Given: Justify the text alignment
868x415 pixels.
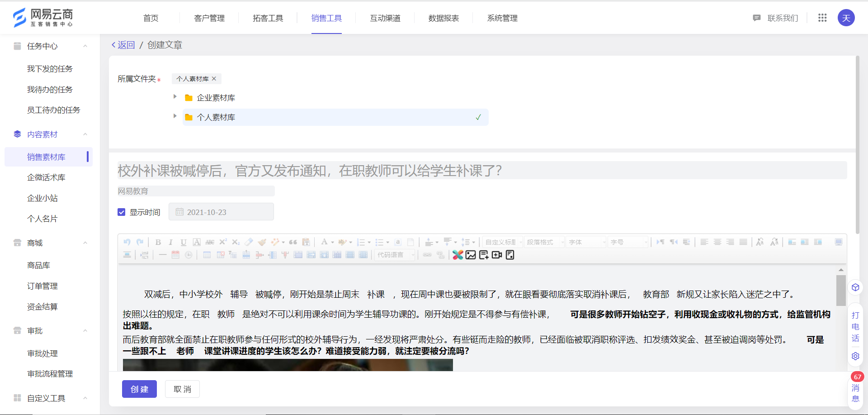Looking at the screenshot, I should [743, 242].
